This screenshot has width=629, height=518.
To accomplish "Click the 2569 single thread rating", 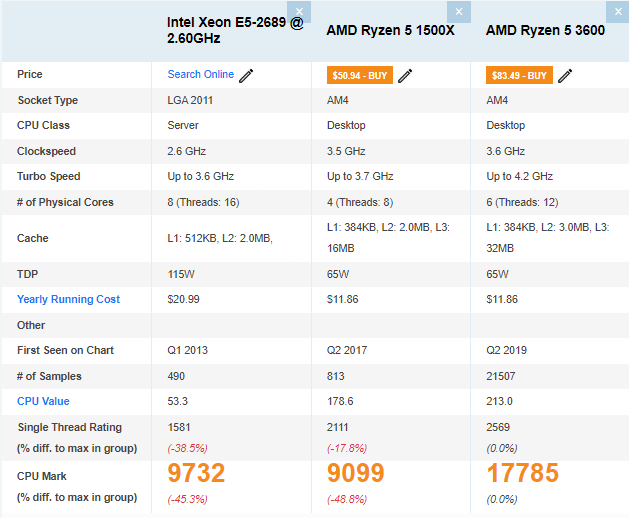I will click(x=498, y=427).
